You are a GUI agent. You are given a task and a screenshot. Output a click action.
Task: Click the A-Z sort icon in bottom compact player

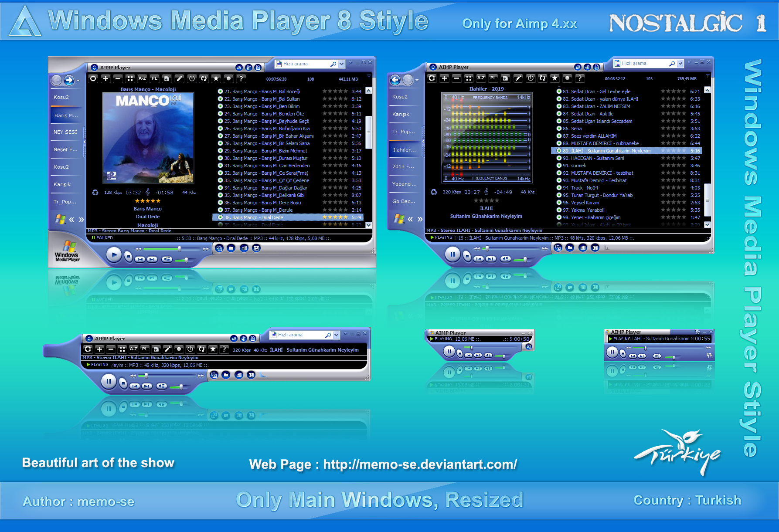point(133,349)
